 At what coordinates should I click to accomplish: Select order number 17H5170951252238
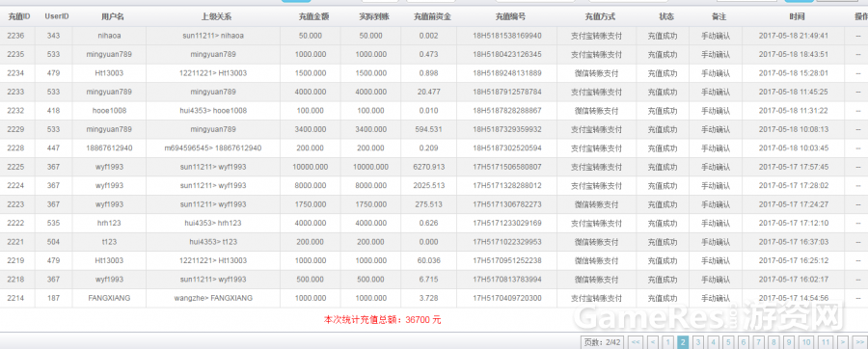click(507, 261)
